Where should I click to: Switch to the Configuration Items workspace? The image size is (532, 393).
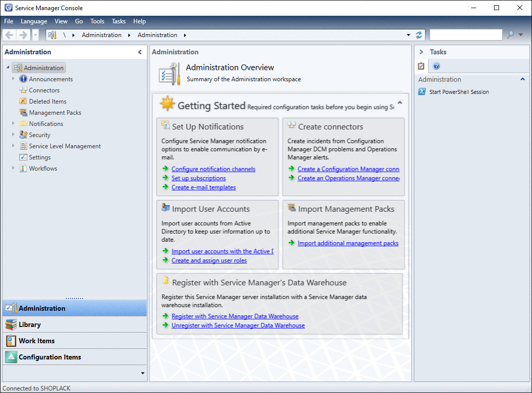pyautogui.click(x=75, y=357)
